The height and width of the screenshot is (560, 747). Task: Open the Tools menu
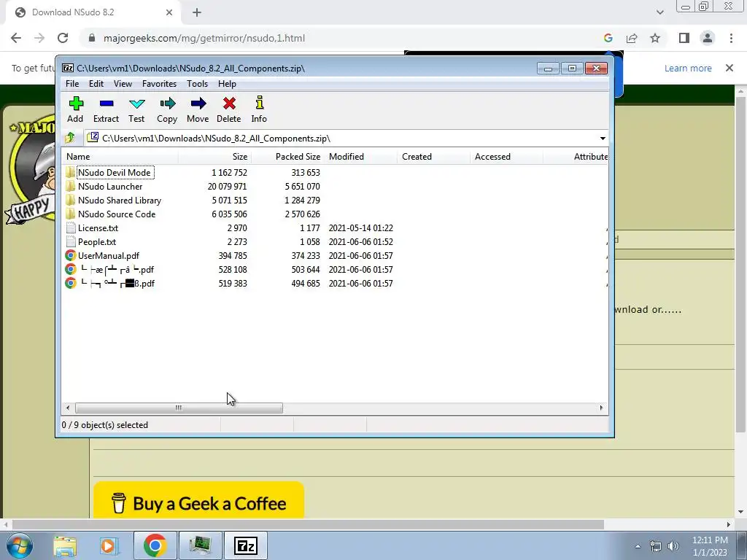(x=197, y=84)
